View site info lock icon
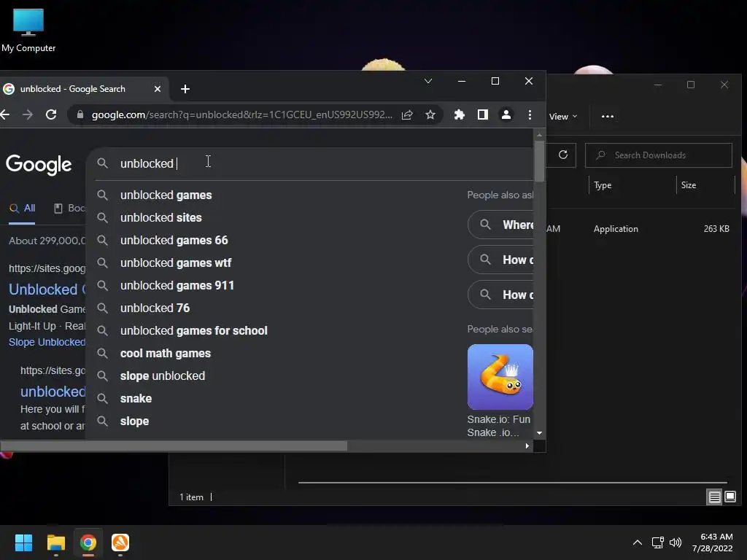747x560 pixels. [80, 114]
